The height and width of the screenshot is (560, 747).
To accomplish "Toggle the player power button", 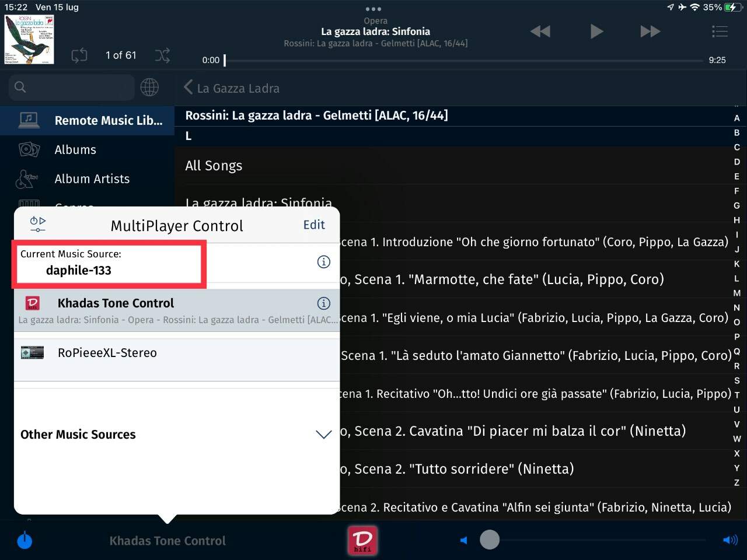I will point(25,541).
